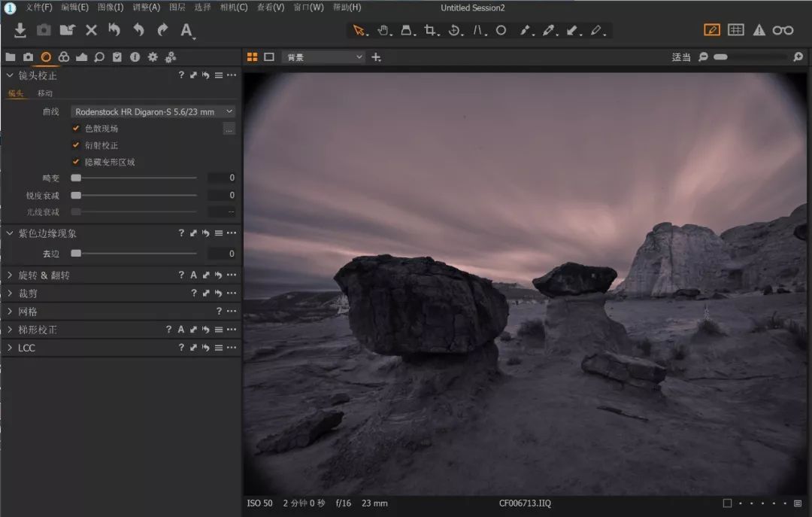
Task: Open the Rodenstock lens profile dropdown
Action: tap(153, 111)
